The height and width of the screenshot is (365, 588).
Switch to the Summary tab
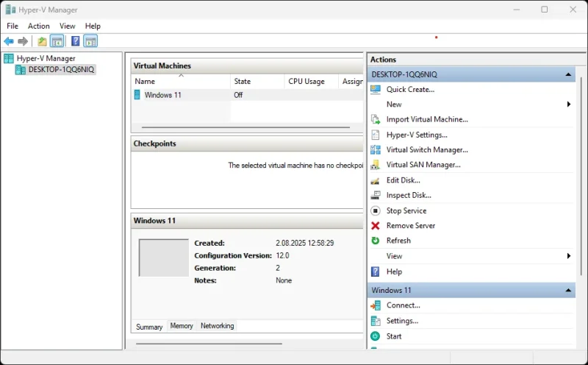click(149, 327)
